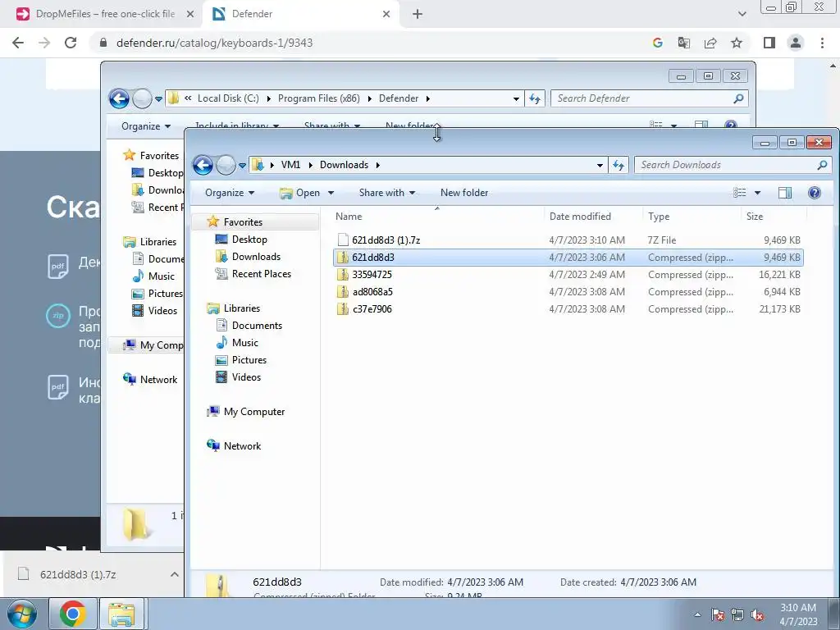Screen dimensions: 840x630
Task: Translate this page icon in Chrome
Action: point(684,43)
